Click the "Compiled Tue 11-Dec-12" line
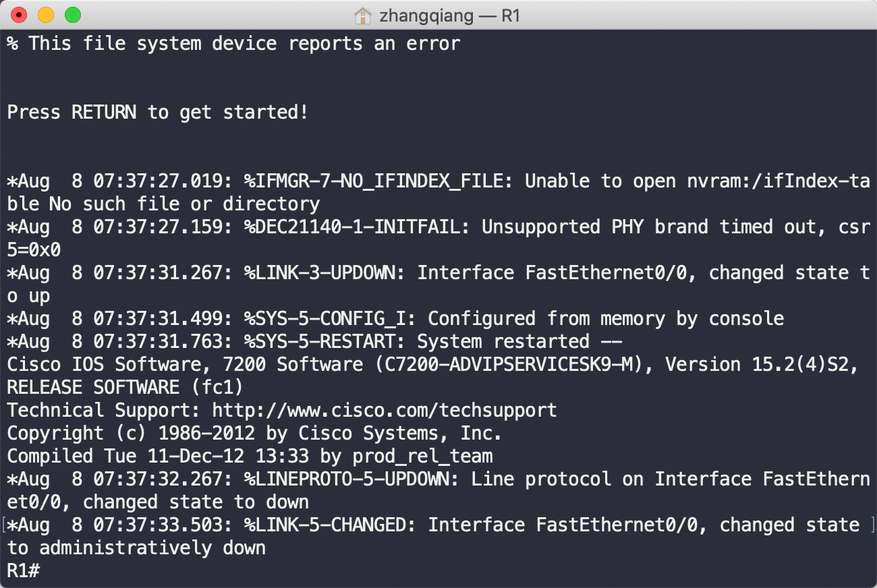877x588 pixels. 250,456
